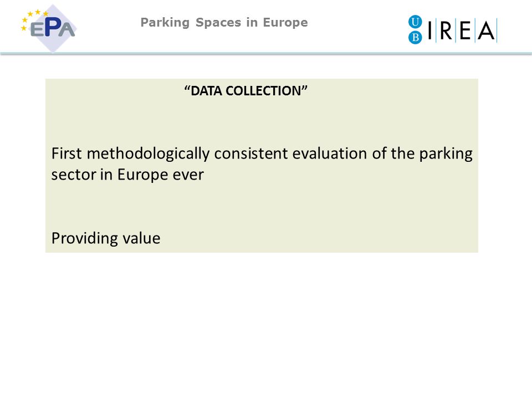
Task: Select the Parking Spaces in Europe title
Action: pyautogui.click(x=224, y=22)
